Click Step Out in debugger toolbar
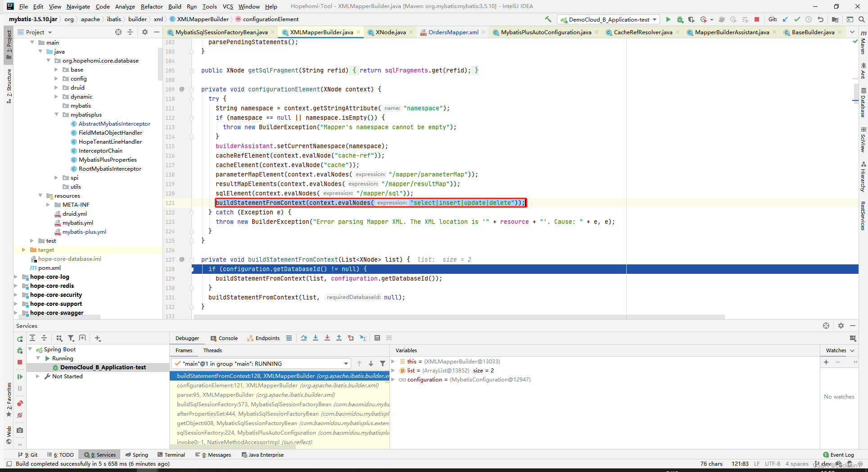 pos(339,338)
